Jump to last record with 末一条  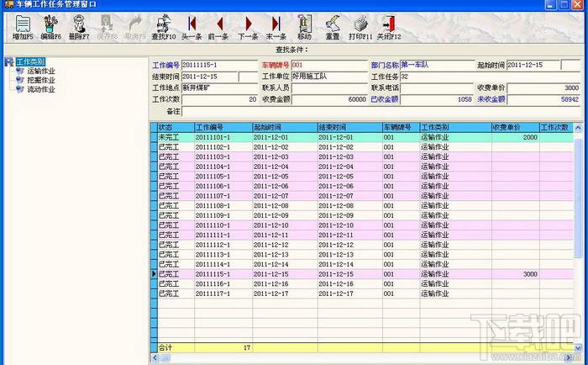coord(276,27)
